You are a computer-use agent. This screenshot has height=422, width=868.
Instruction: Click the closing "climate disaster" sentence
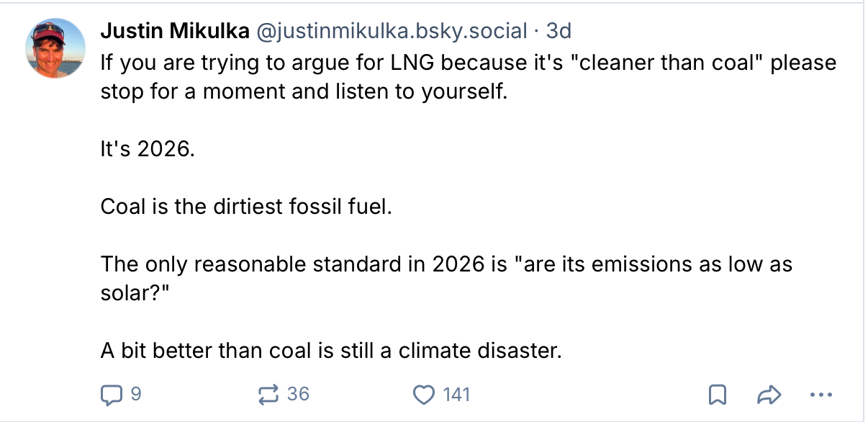pyautogui.click(x=330, y=351)
